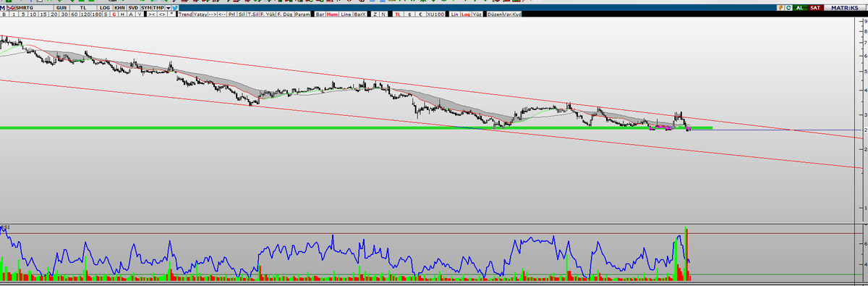
Task: Click the green refresh icon near AL
Action: (x=788, y=7)
